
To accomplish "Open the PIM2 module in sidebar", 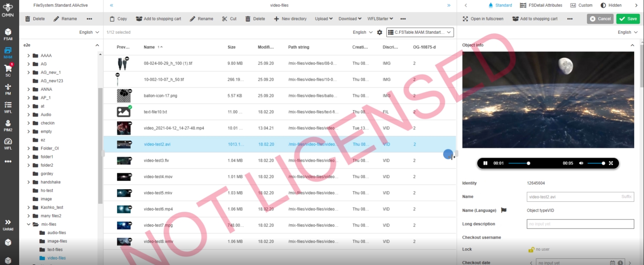I will click(8, 126).
